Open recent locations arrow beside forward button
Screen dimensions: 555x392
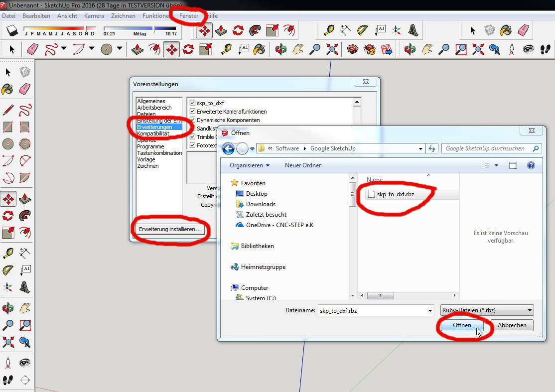(253, 149)
